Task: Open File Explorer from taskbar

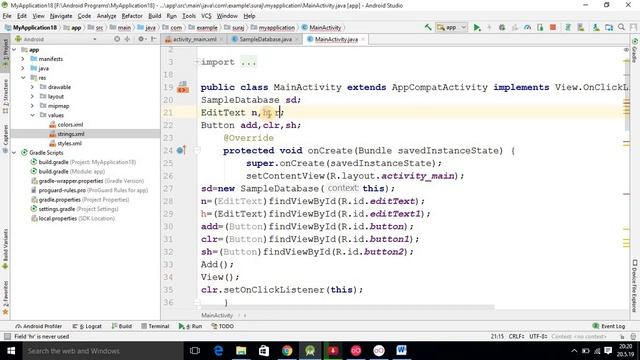Action: [x=241, y=351]
